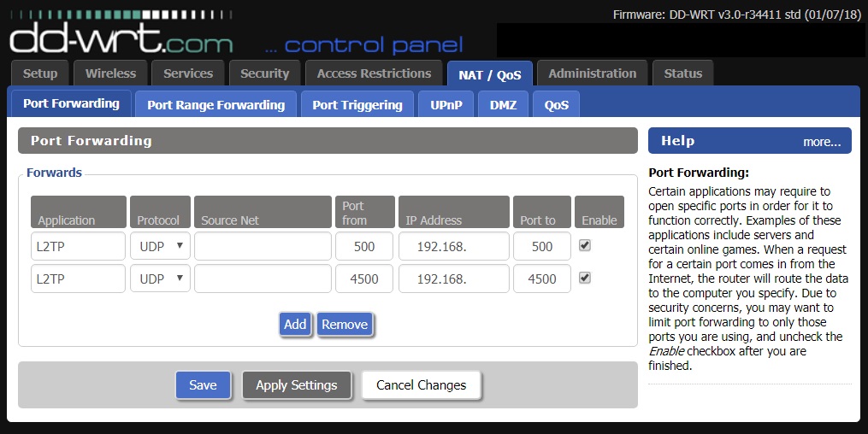Click the Source Net column header
The width and height of the screenshot is (868, 434).
click(x=263, y=212)
